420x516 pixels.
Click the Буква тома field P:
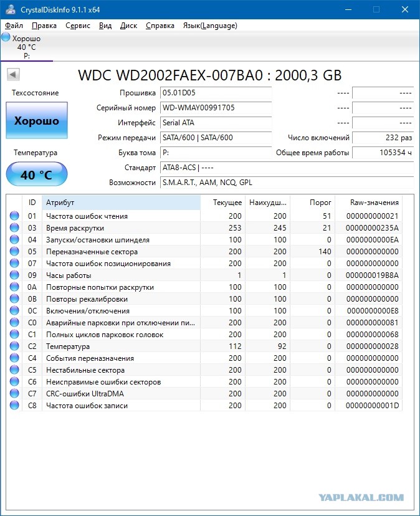pos(216,153)
